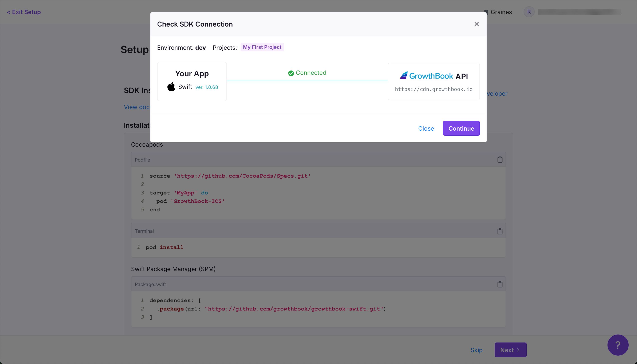Screen dimensions: 637x364
Task: Click the Podfile label
Action: pyautogui.click(x=142, y=160)
